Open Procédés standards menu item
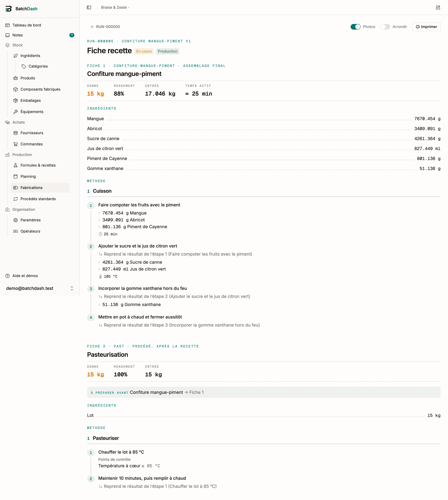The image size is (448, 500). click(40, 199)
